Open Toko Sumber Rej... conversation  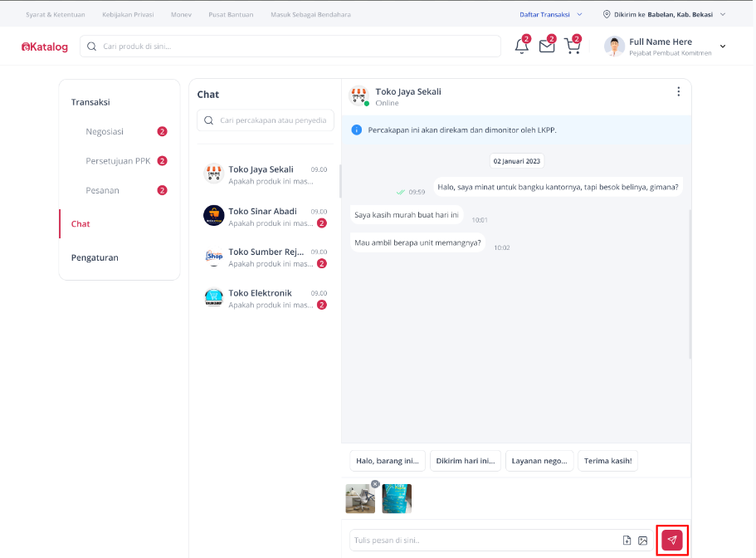point(266,257)
